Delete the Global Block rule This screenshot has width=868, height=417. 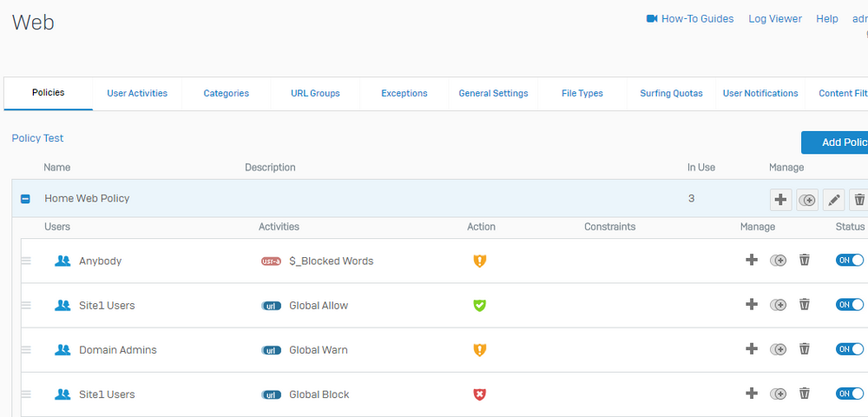coord(805,394)
